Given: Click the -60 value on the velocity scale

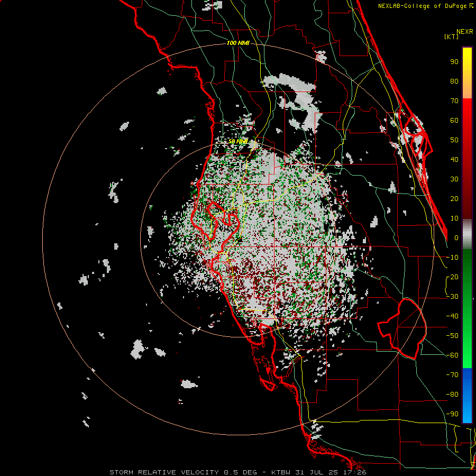Looking at the screenshot, I should tap(452, 355).
